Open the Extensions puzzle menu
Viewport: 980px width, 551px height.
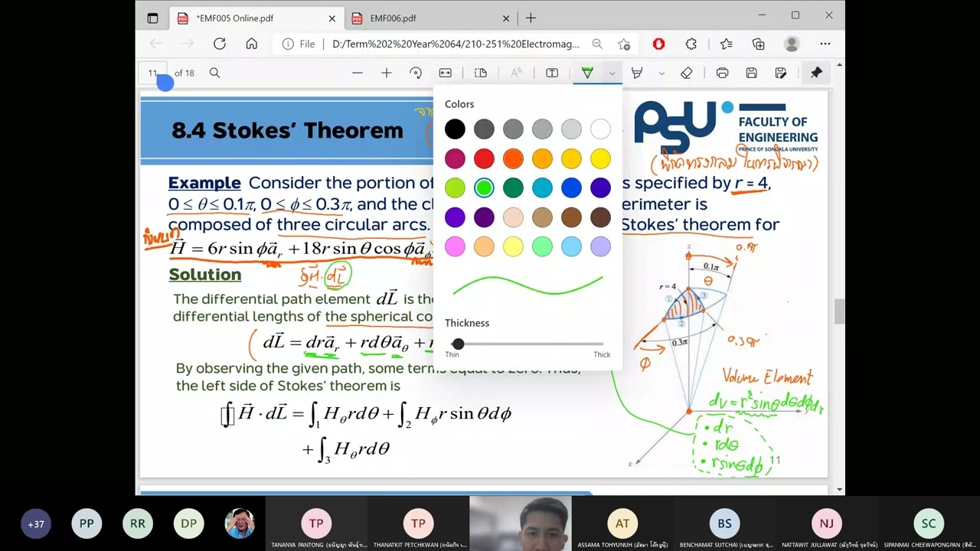tap(691, 44)
